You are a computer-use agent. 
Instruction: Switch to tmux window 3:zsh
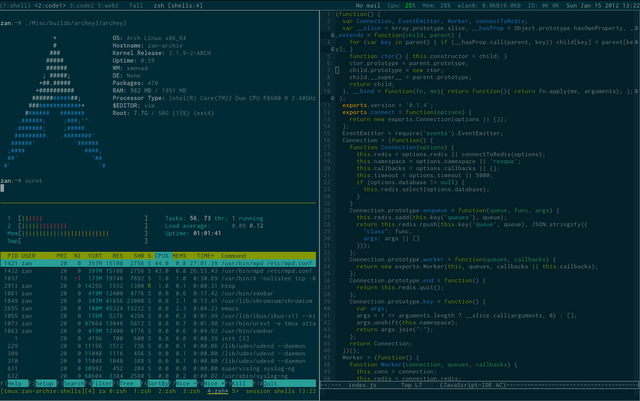[x=191, y=391]
